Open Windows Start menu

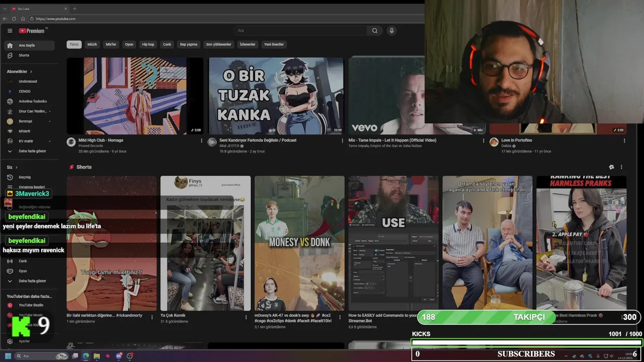coord(8,356)
